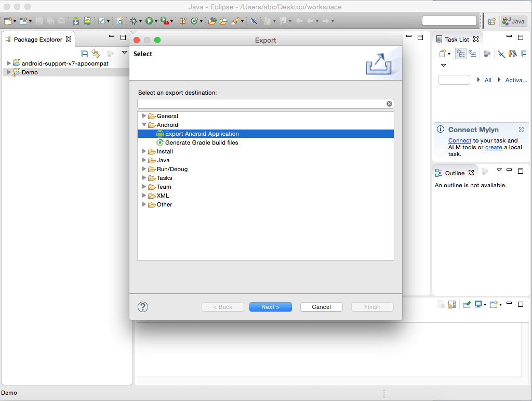Image resolution: width=532 pixels, height=401 pixels.
Task: Open Android SDK Manager toolbar icon
Action: [76, 21]
